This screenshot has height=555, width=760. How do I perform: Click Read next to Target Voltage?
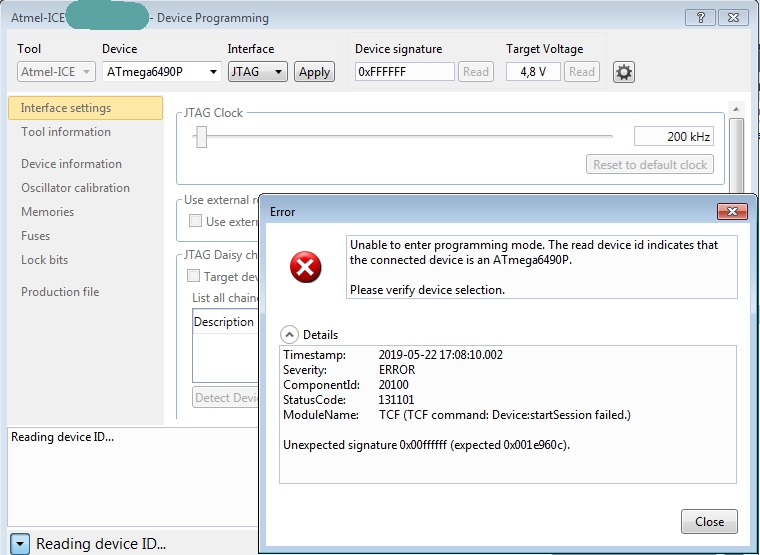[x=582, y=72]
